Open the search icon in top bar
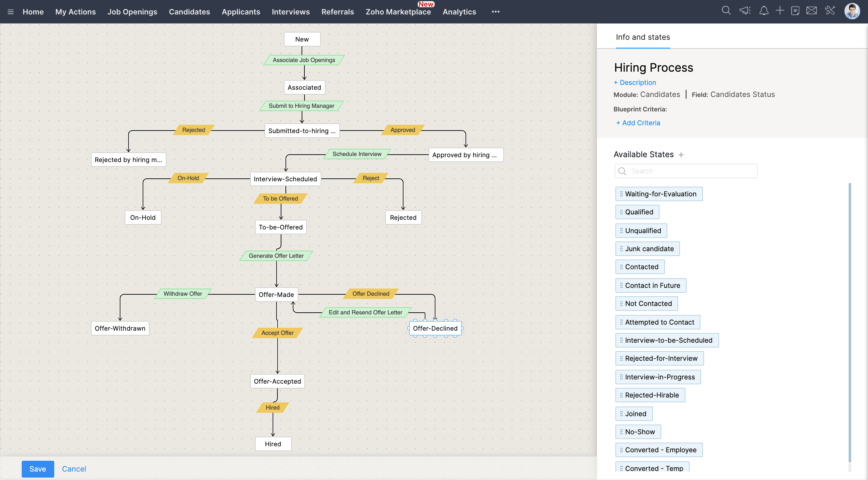Viewport: 868px width, 480px height. click(x=726, y=11)
